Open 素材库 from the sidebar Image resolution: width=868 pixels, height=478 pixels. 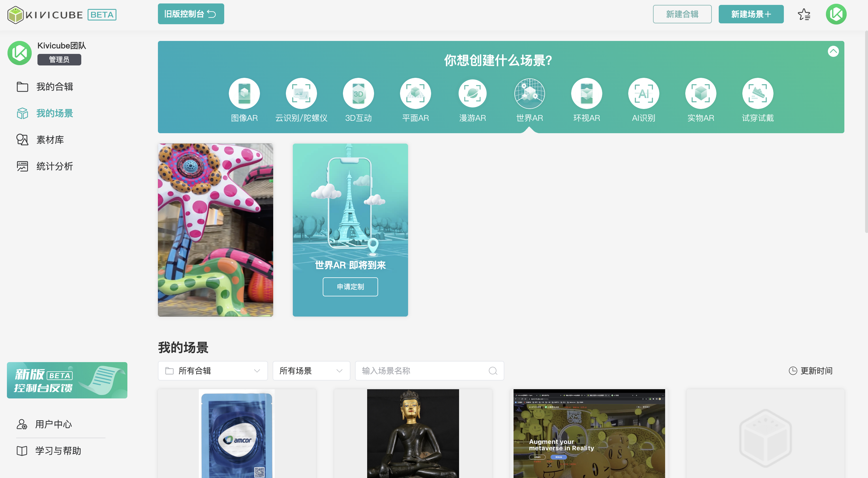click(50, 140)
